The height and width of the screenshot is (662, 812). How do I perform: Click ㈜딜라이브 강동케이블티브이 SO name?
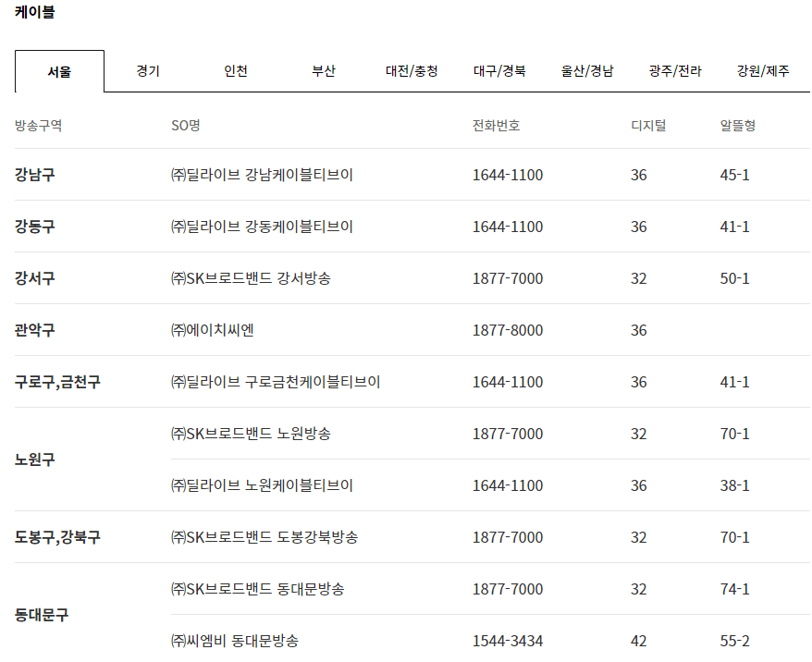pyautogui.click(x=262, y=227)
